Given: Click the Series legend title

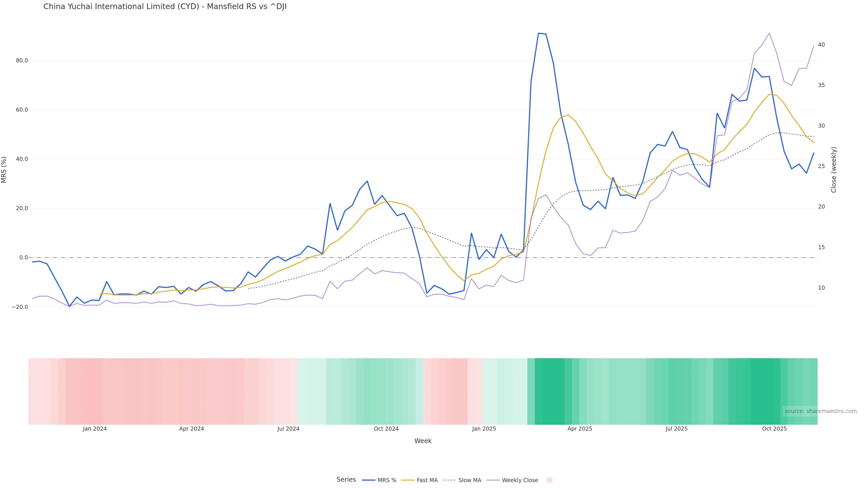Looking at the screenshot, I should click(346, 480).
